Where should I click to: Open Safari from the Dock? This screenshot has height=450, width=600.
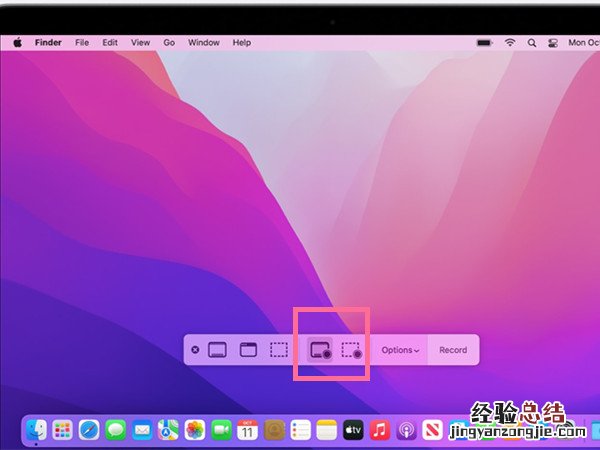click(x=89, y=430)
